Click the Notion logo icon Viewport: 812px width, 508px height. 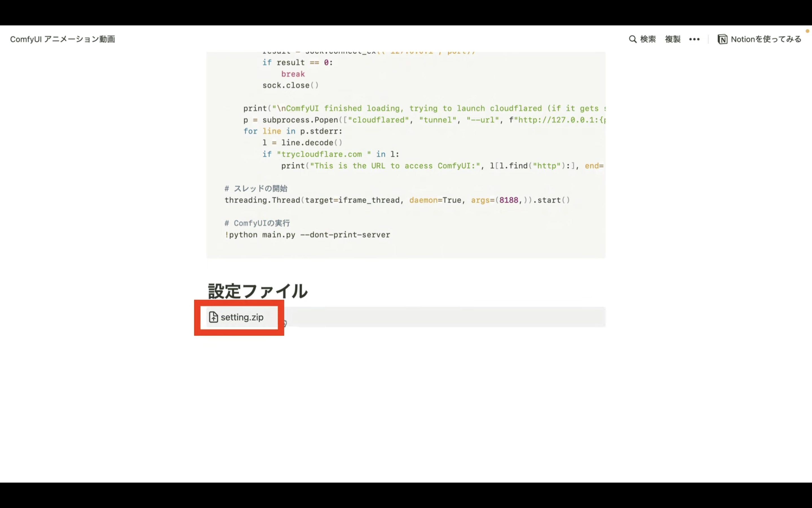point(722,39)
